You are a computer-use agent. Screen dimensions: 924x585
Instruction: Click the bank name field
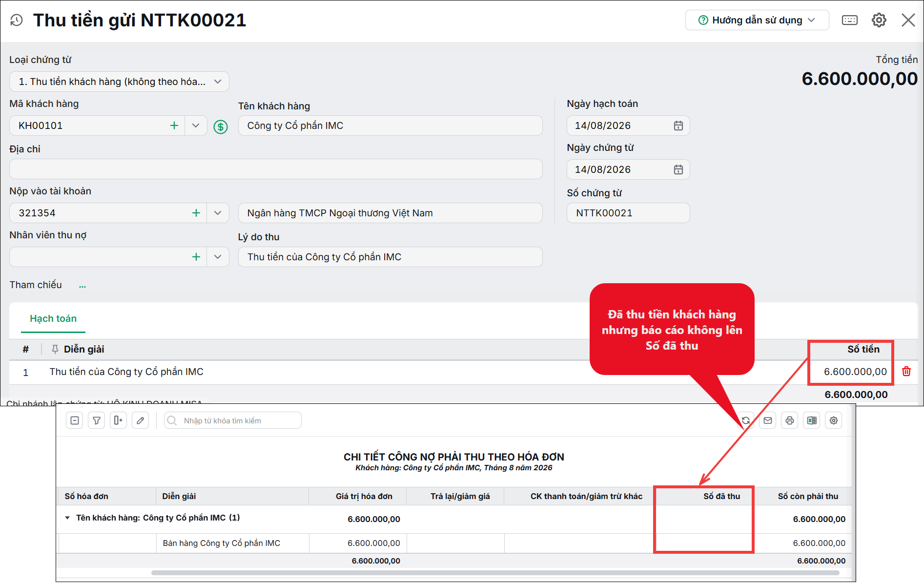[x=390, y=213]
